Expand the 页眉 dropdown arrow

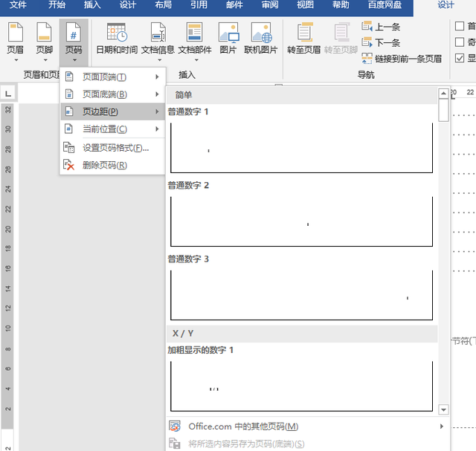(16, 60)
